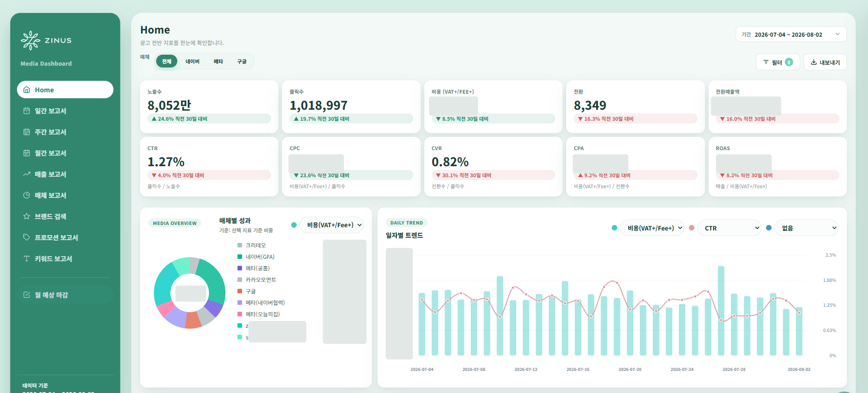Click the 구글 legend color swatch
The image size is (868, 393).
point(240,291)
